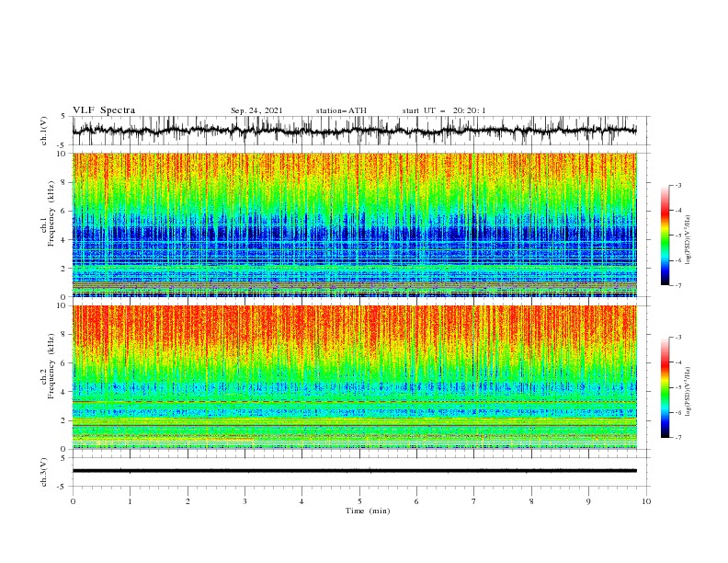
Task: Click the 'ch.3(V)' axis label
Action: coord(44,472)
